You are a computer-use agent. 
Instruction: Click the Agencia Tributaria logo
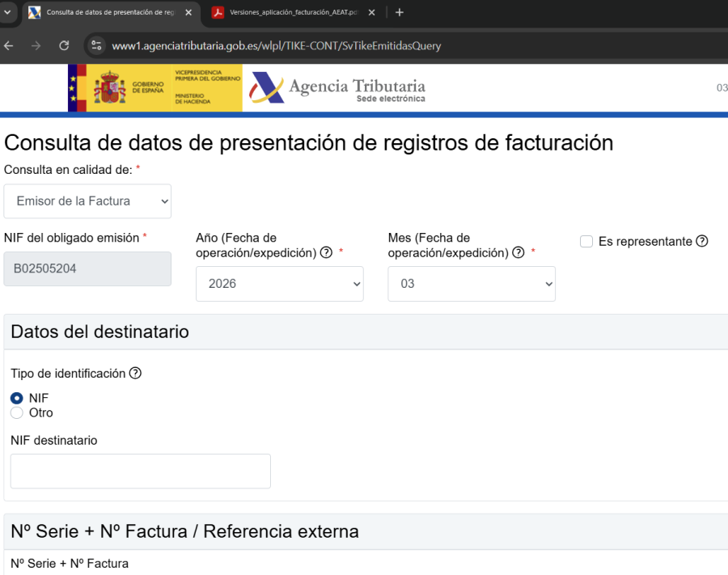[337, 88]
